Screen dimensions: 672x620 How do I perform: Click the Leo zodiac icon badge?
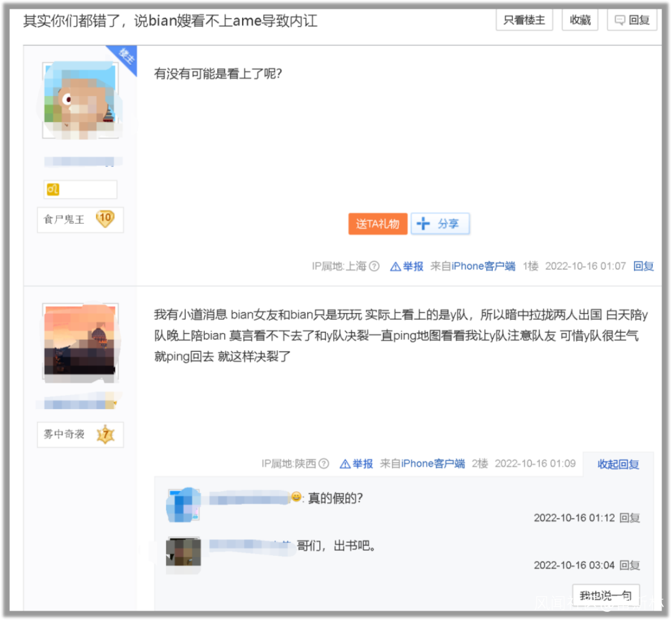pyautogui.click(x=53, y=189)
